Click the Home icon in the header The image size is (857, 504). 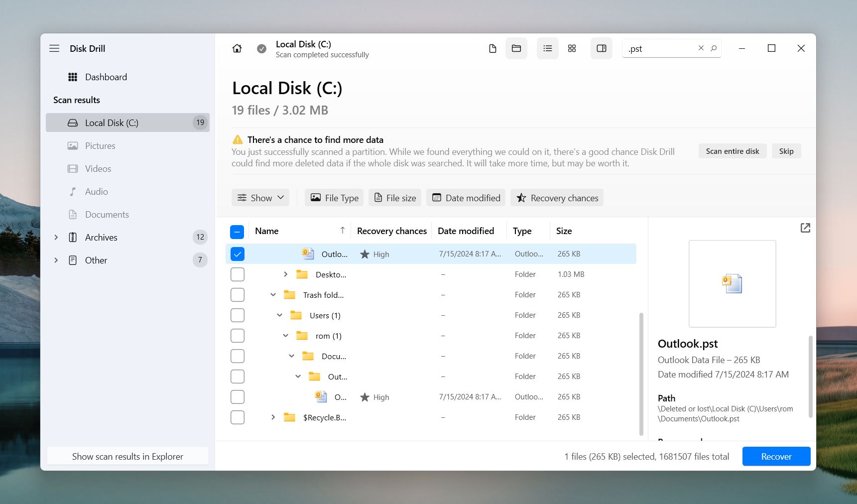point(237,48)
